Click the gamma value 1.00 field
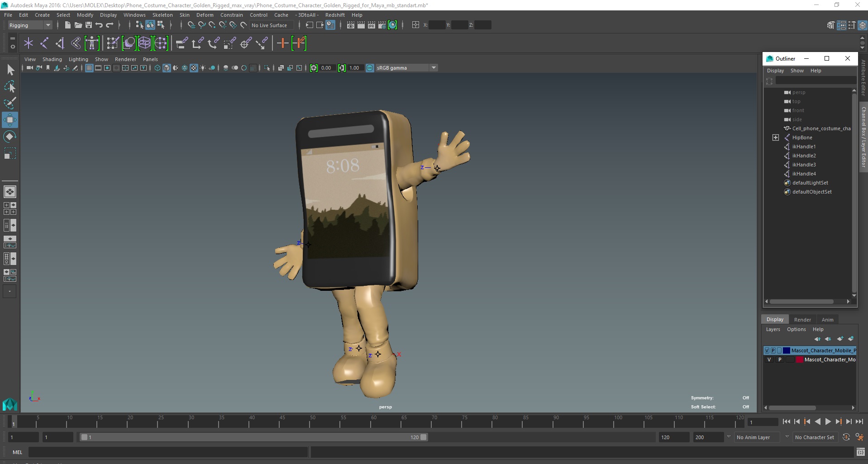868x464 pixels. click(x=355, y=68)
